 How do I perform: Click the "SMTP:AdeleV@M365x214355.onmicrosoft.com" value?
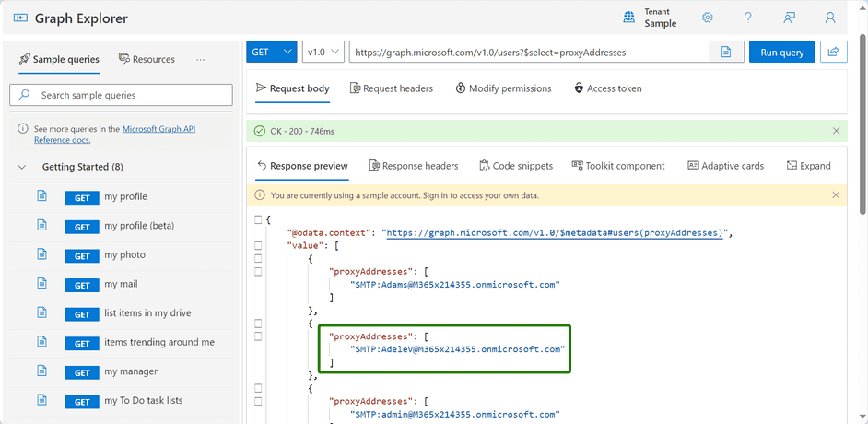(457, 349)
